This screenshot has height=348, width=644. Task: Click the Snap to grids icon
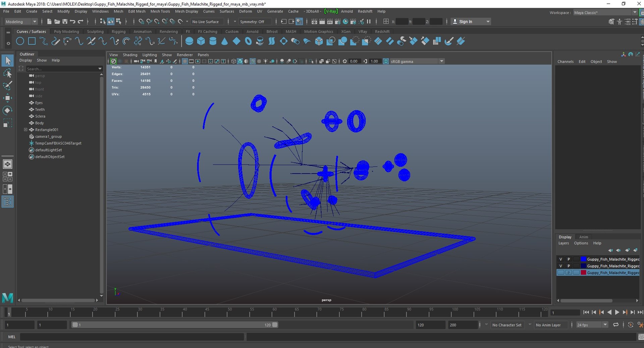pyautogui.click(x=141, y=21)
